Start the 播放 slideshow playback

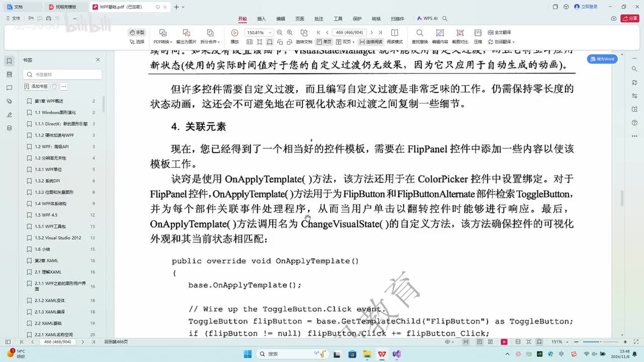click(x=234, y=37)
